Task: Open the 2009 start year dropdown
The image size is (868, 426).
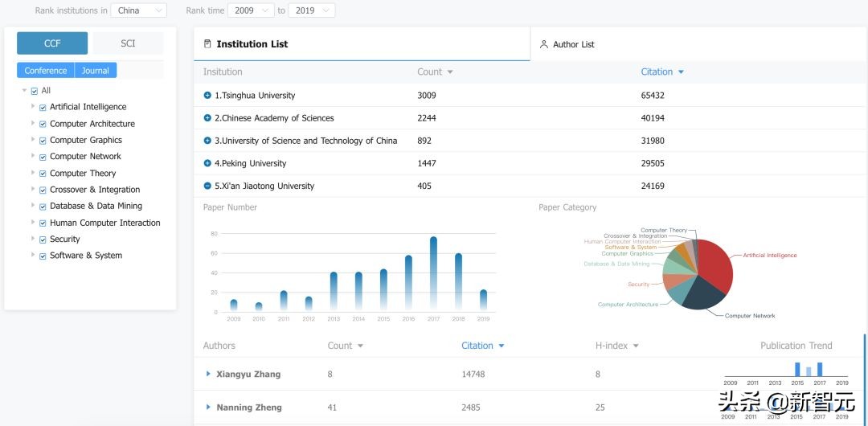Action: (x=250, y=10)
